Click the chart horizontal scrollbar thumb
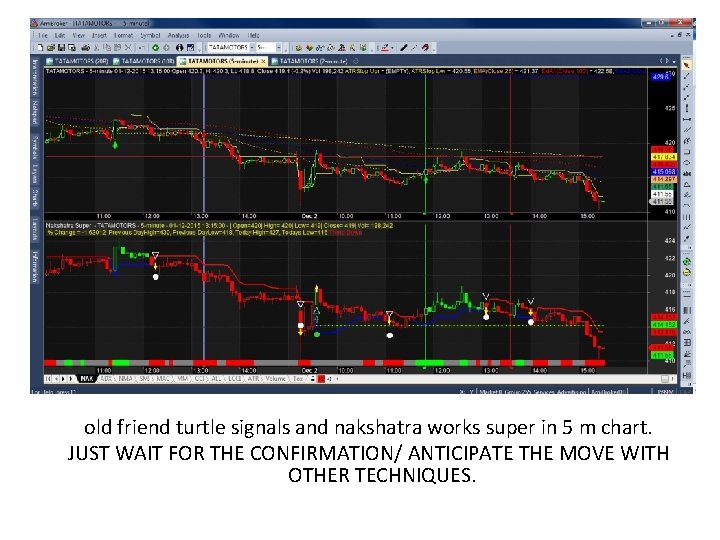Viewport: 720px width, 540px height. [664, 379]
